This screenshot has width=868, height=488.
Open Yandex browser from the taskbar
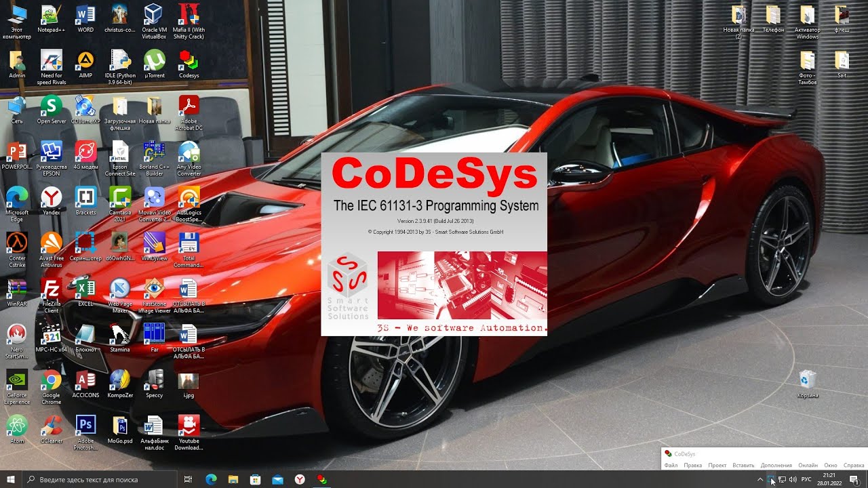click(299, 479)
